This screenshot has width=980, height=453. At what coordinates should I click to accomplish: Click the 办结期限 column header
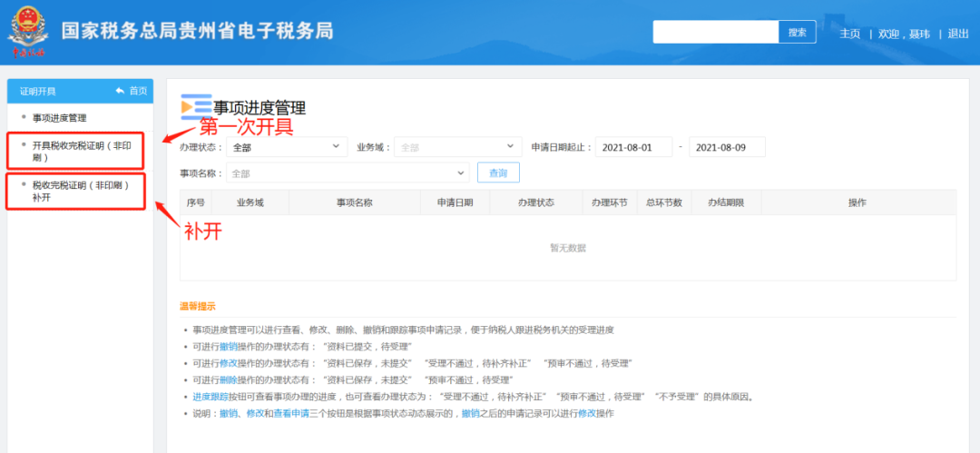tap(726, 202)
